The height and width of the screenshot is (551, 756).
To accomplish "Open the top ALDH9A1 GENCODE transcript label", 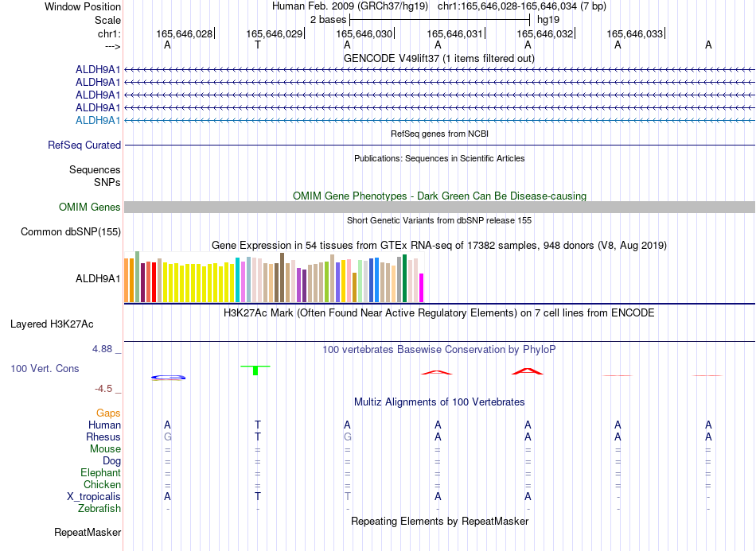I will [98, 69].
